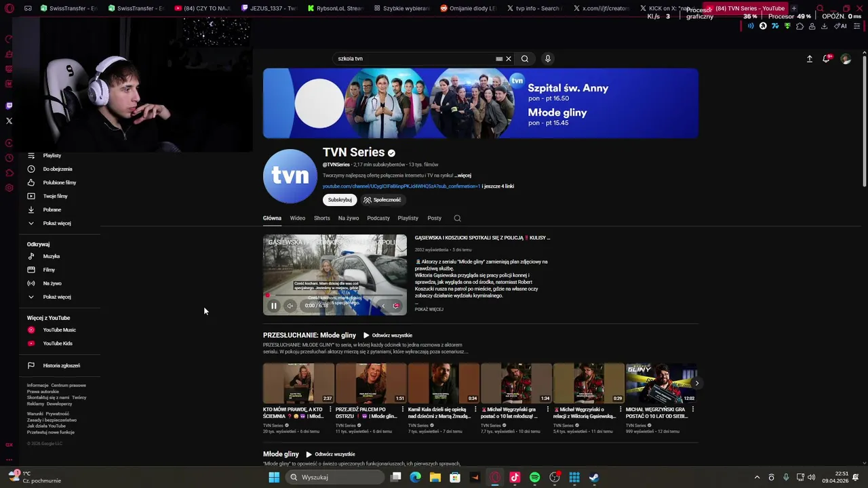The height and width of the screenshot is (488, 868).
Task: Open options menu for KTO MÓWI PRAWDĘ video
Action: coord(330,409)
